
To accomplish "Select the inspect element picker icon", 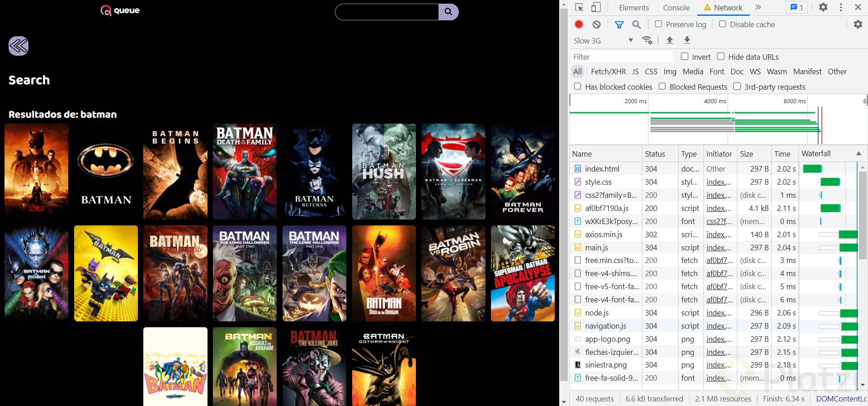I will click(x=579, y=7).
